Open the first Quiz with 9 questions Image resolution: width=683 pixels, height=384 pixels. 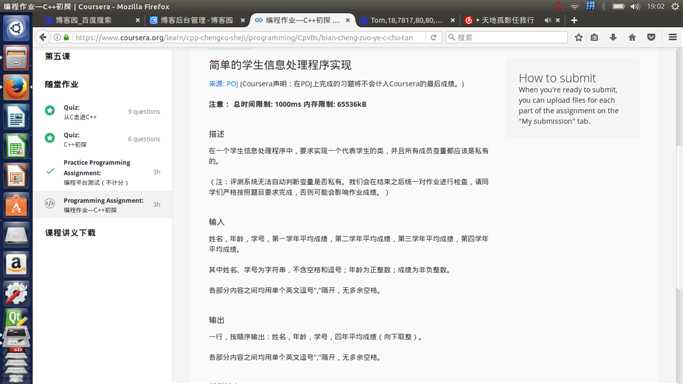102,112
